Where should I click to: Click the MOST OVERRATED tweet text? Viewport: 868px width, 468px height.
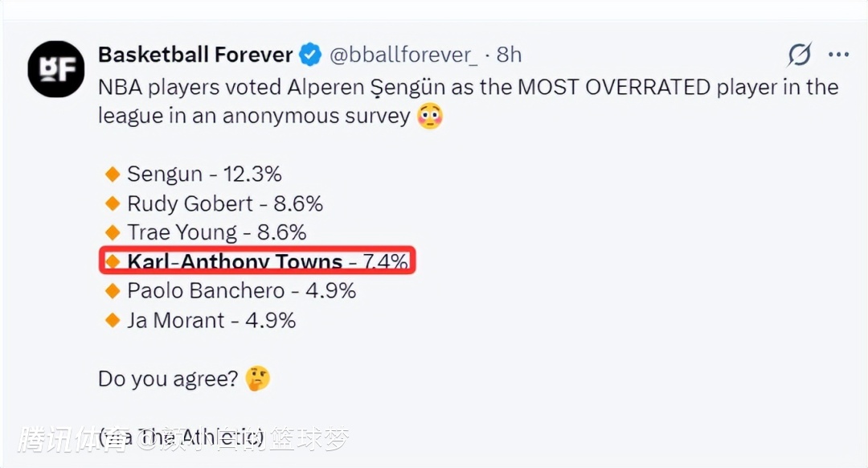click(x=614, y=88)
